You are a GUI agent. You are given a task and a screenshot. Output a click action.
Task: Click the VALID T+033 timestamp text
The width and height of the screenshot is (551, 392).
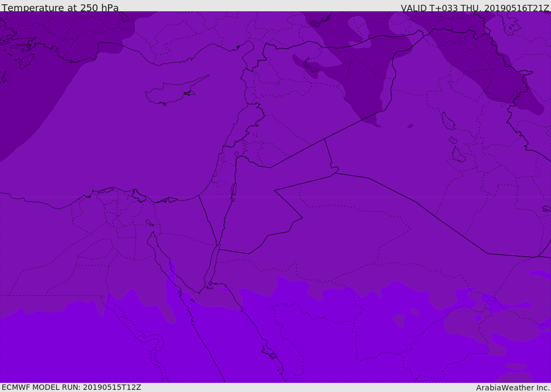coord(475,8)
